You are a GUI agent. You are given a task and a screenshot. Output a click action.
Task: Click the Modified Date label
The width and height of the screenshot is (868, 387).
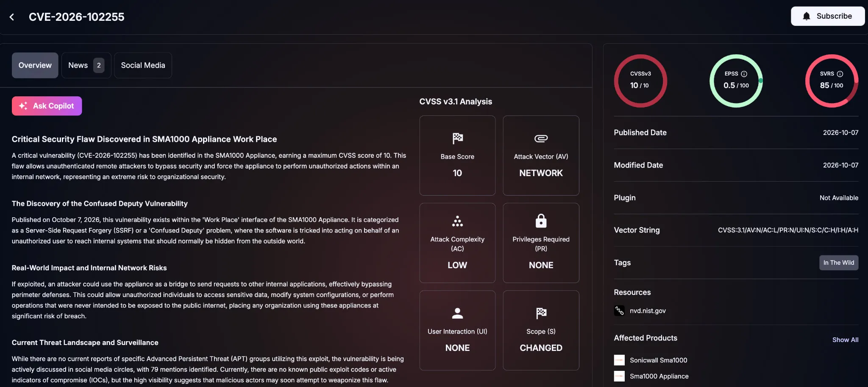pyautogui.click(x=638, y=165)
